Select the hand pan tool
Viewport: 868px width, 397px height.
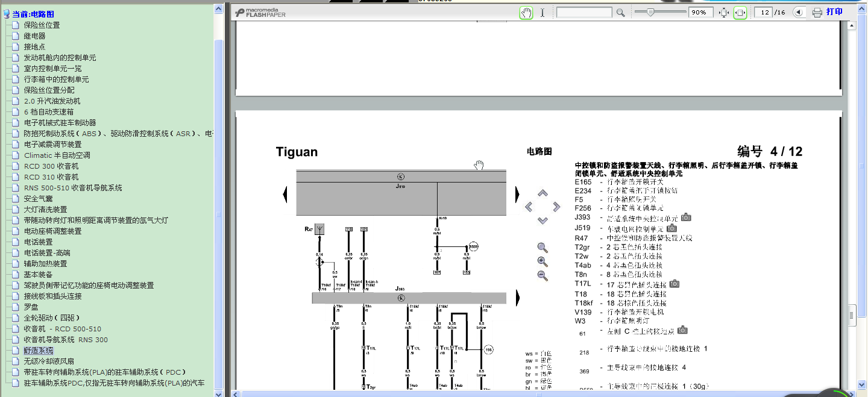coord(526,12)
